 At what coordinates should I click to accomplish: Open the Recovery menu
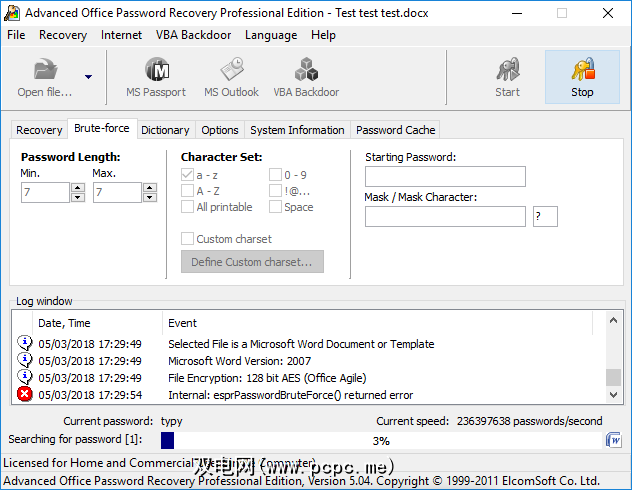(63, 35)
